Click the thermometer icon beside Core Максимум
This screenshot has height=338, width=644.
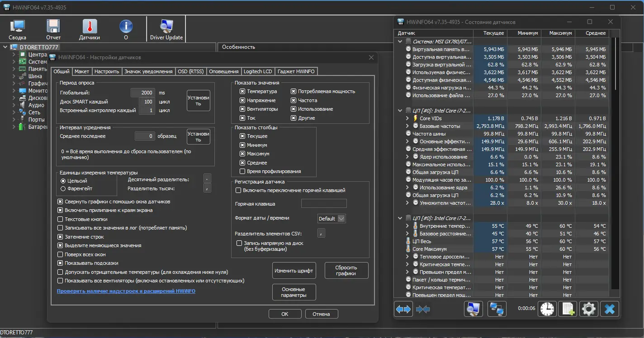[408, 249]
